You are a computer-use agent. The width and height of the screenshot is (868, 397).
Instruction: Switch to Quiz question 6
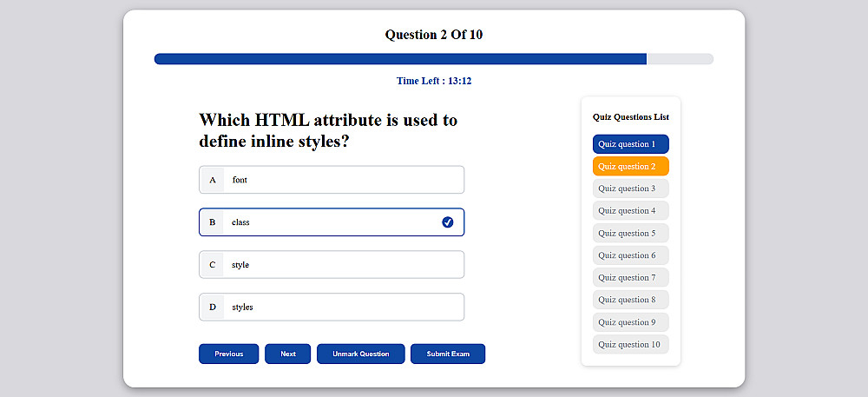[630, 255]
